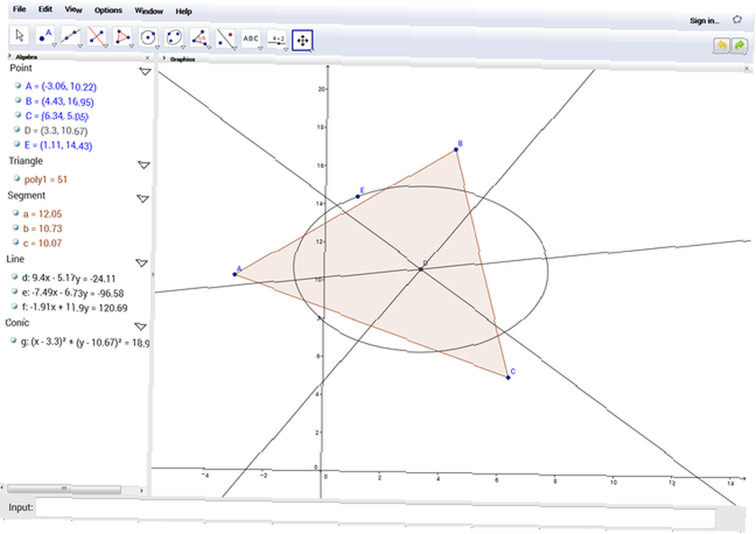
Task: Click point C on the triangle
Action: point(508,377)
